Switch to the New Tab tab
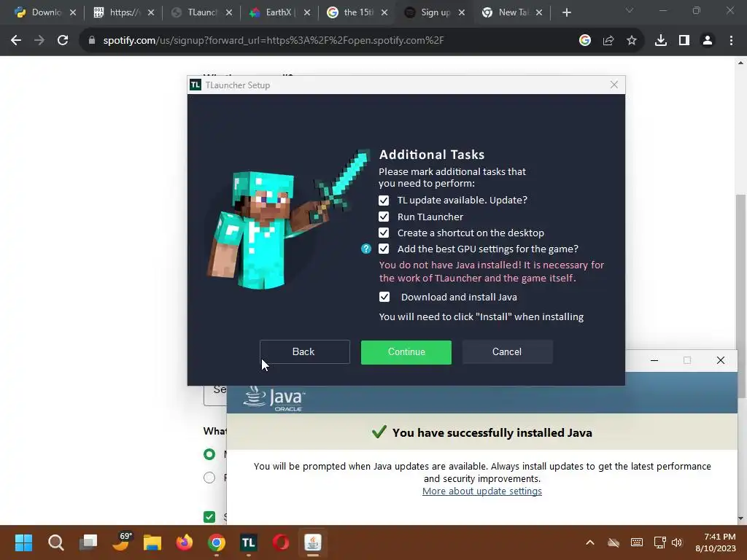 pyautogui.click(x=513, y=13)
